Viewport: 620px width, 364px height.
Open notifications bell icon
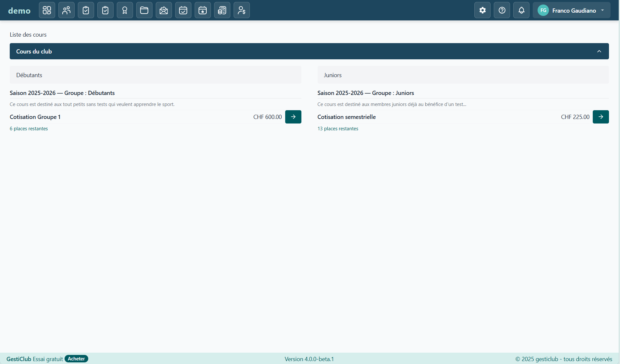(521, 10)
